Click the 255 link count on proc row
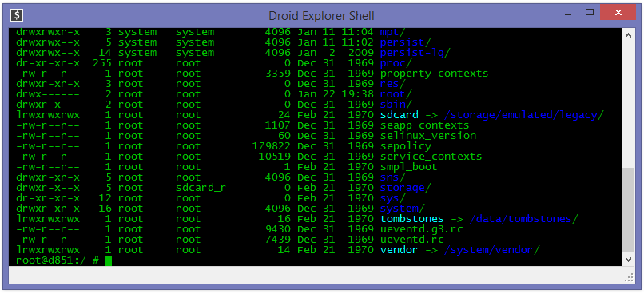The image size is (644, 294). pyautogui.click(x=102, y=63)
